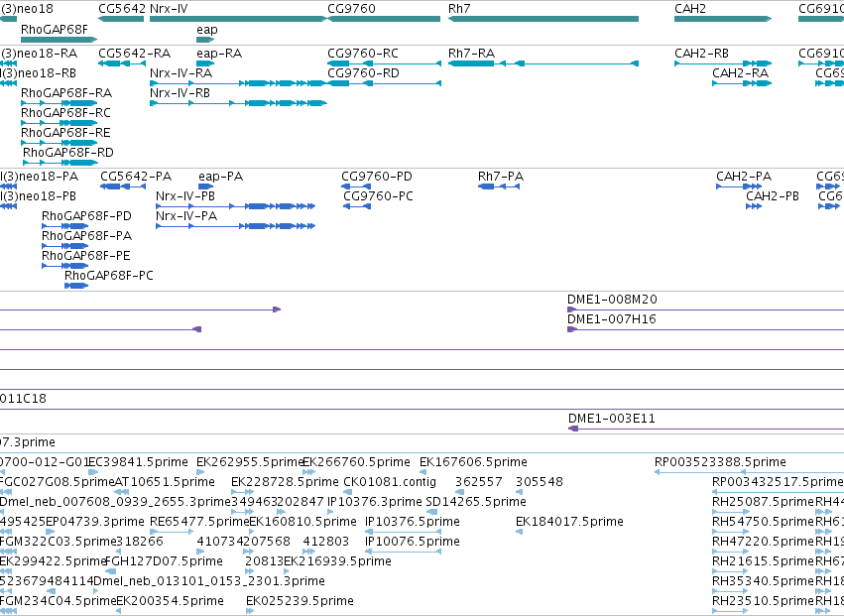Screen dimensions: 844x616
Task: Click feature 305548
Action: 519,492
